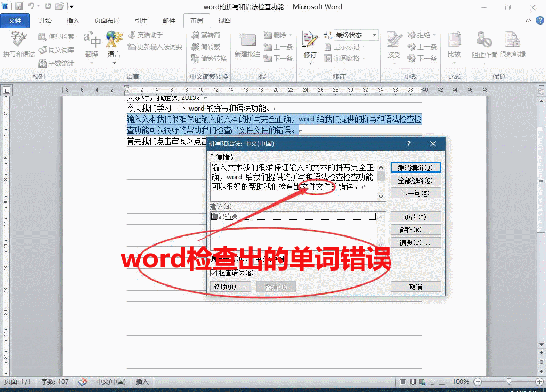The height and width of the screenshot is (392, 546).
Task: Switch to Draft view in status bar
Action: [442, 382]
